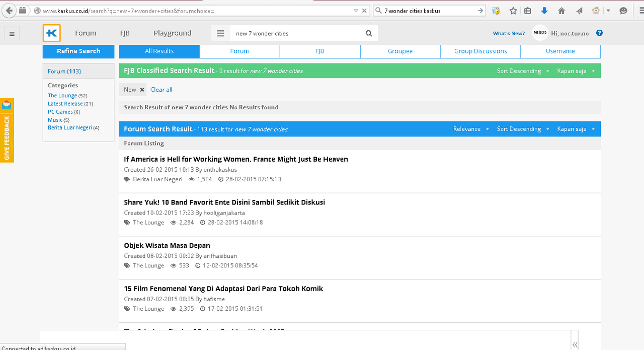
Task: Click the Berita Luar Negeri tag under first result
Action: point(157,179)
